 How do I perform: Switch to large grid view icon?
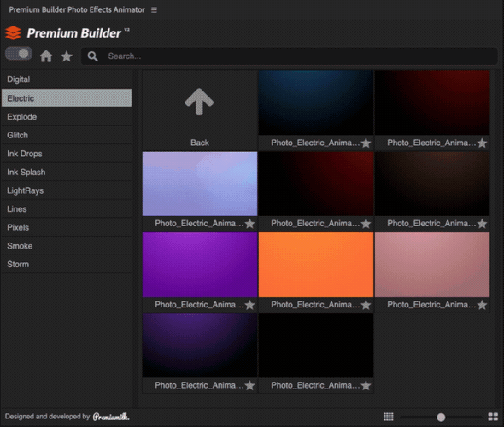493,417
